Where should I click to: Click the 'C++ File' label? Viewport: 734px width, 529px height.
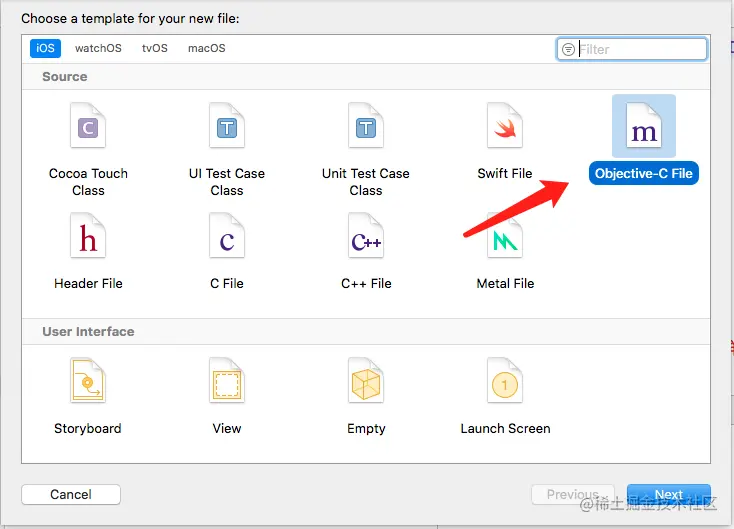pyautogui.click(x=366, y=283)
